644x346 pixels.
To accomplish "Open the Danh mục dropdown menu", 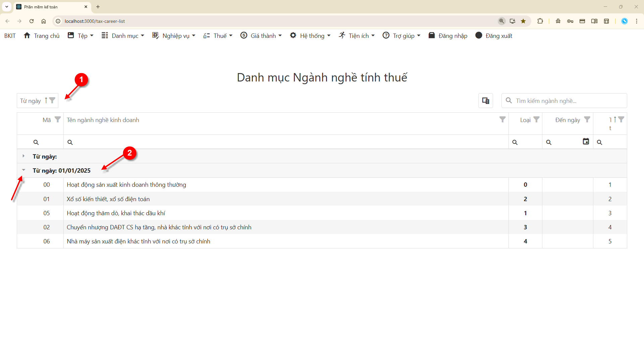I will [123, 36].
